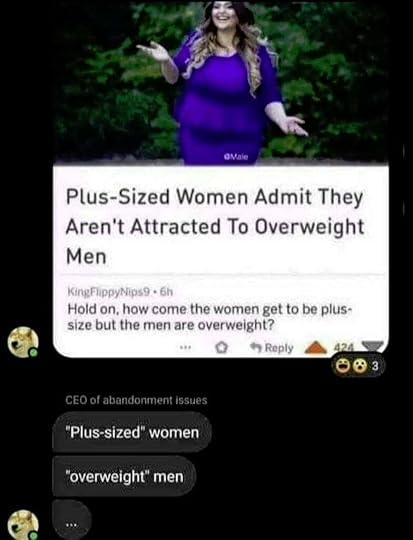
Task: Click the green online dot on the upper avatar
Action: pyautogui.click(x=33, y=352)
